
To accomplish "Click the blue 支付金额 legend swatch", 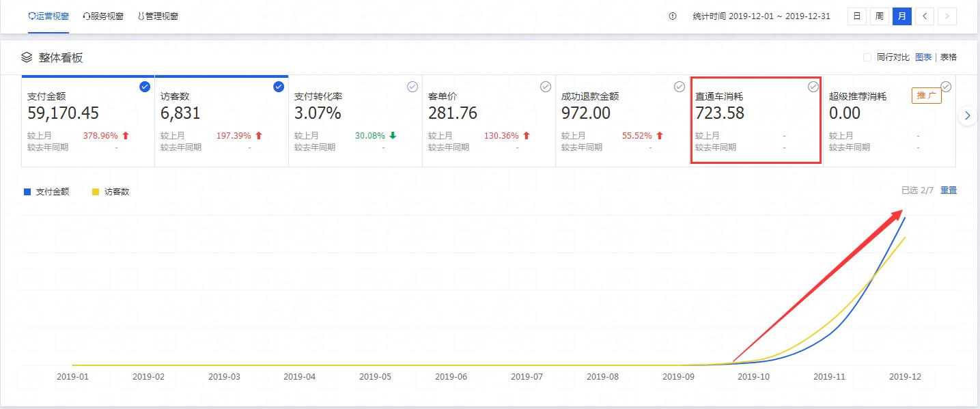I will [x=27, y=192].
